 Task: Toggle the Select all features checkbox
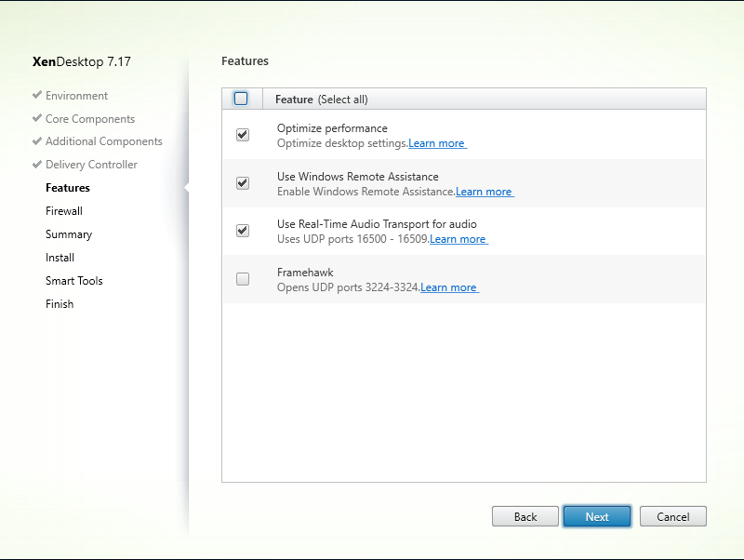[241, 99]
